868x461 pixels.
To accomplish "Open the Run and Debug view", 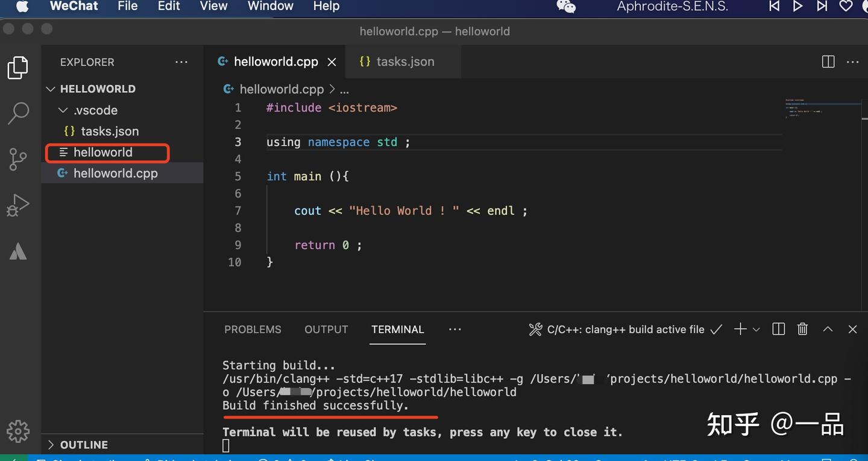I will coord(18,205).
